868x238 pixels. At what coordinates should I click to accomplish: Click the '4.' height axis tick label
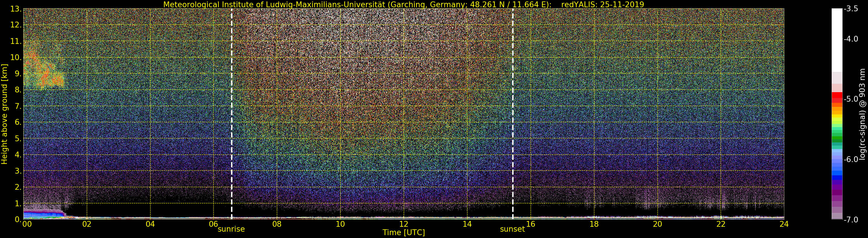[18, 155]
